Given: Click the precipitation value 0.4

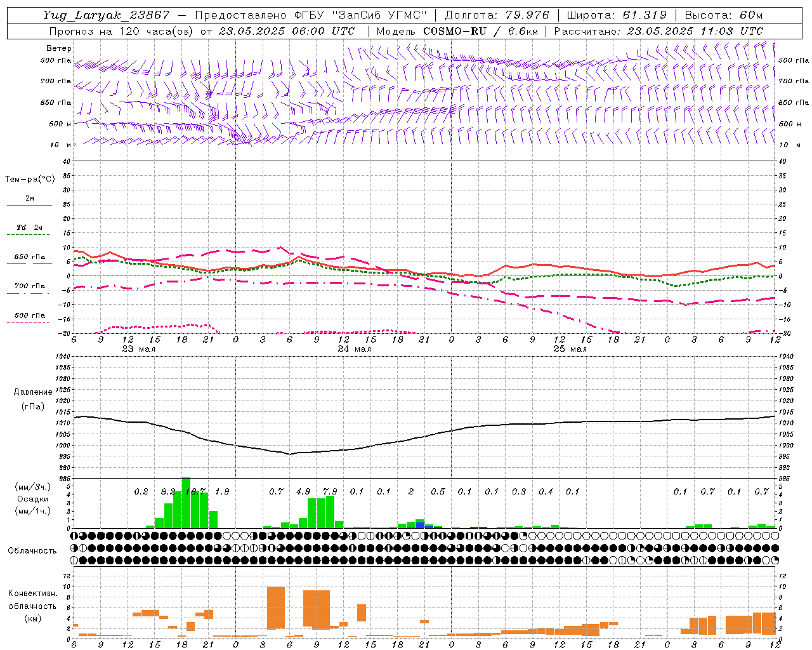Looking at the screenshot, I should pyautogui.click(x=546, y=491).
